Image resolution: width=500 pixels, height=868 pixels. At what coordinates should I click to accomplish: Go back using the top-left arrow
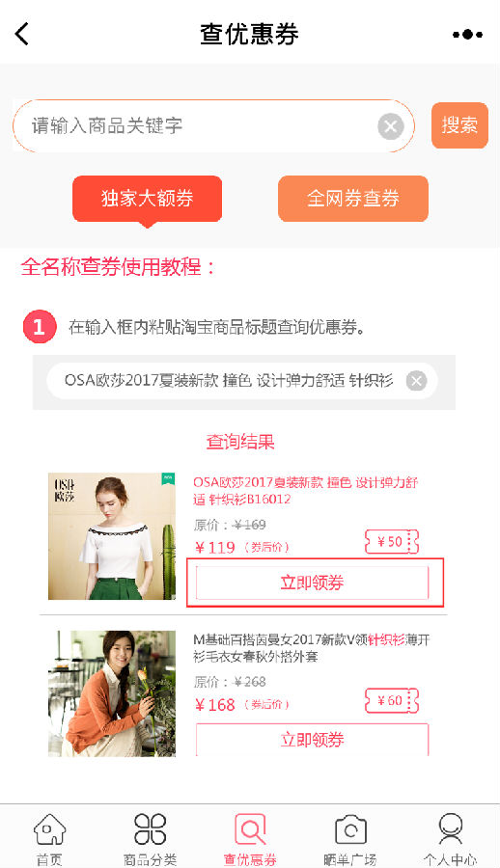21,34
